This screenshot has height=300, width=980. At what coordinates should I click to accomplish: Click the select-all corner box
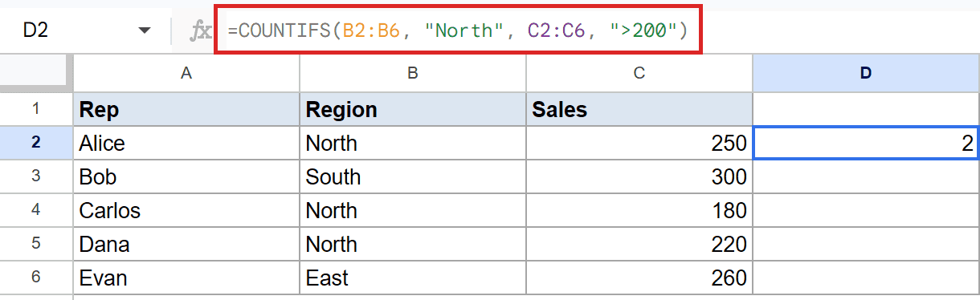point(36,73)
